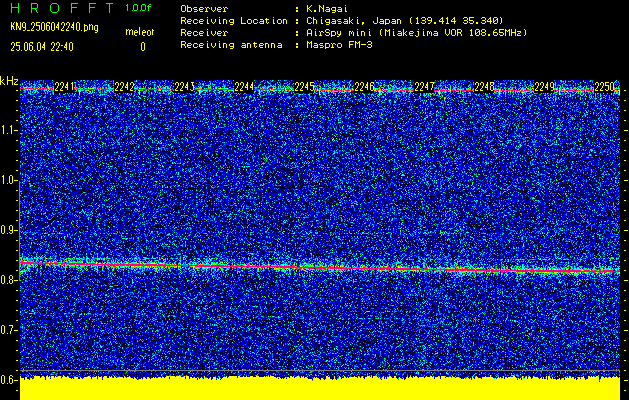This screenshot has width=629, height=400.
Task: Click the 2249 time marker
Action: 544,87
